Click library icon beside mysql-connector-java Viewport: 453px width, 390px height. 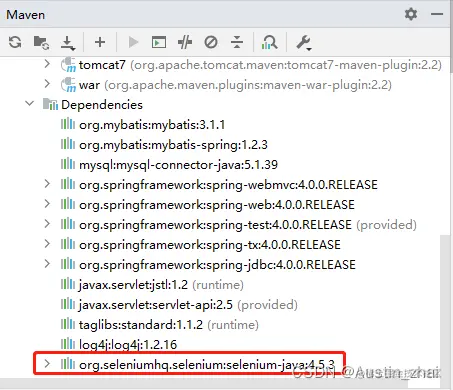(68, 164)
